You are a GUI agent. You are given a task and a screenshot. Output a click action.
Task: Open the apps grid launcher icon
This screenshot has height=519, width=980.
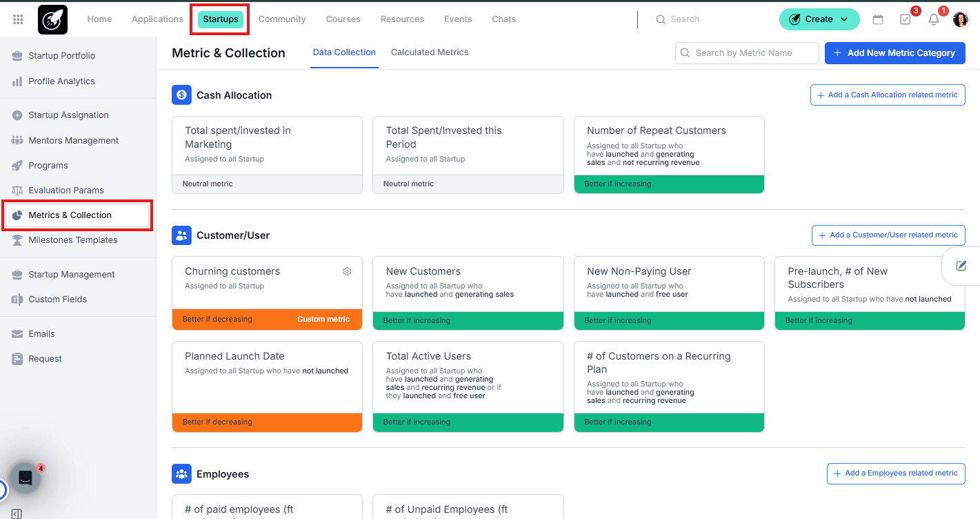pos(18,19)
